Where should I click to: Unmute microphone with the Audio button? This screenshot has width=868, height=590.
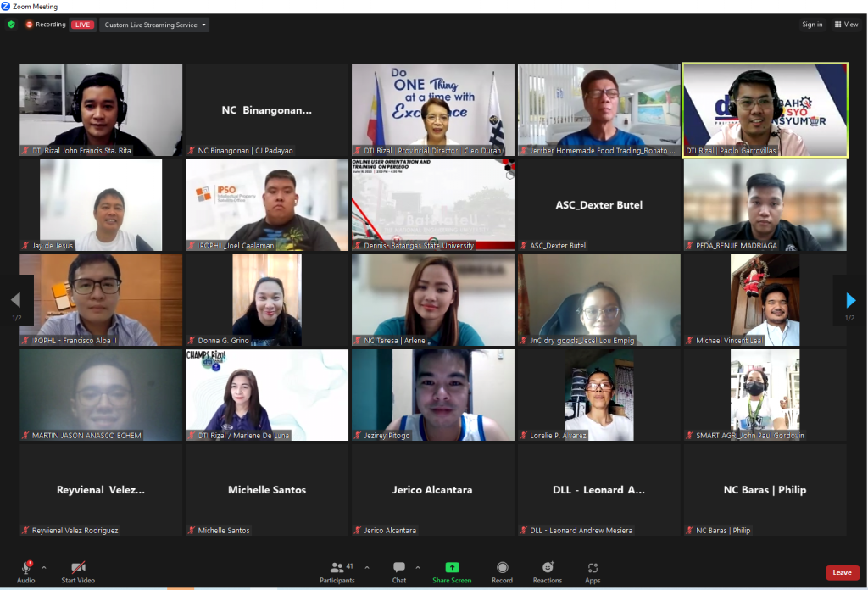click(x=25, y=569)
